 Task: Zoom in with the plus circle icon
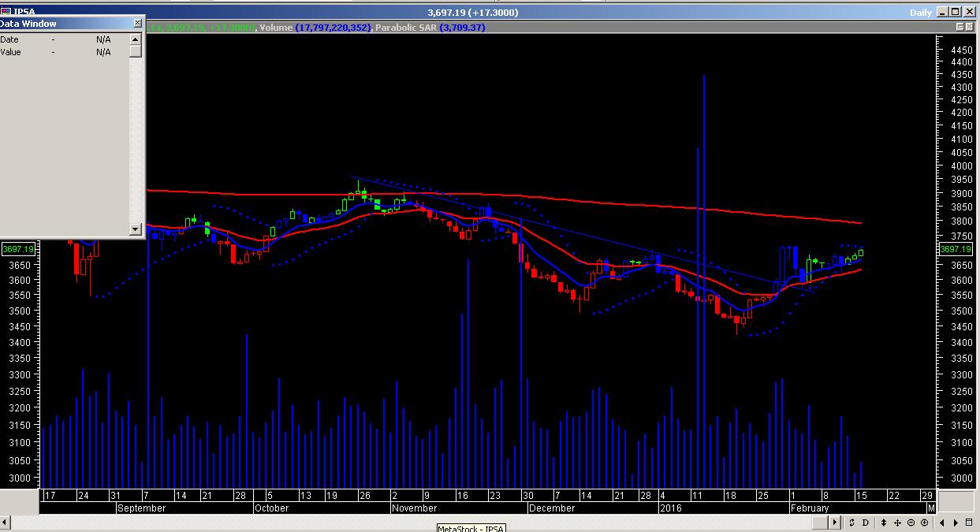tap(925, 523)
